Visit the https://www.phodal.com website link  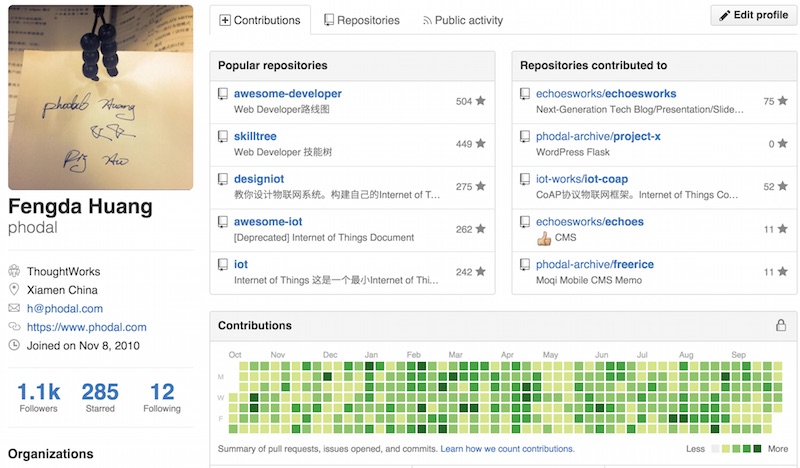86,327
